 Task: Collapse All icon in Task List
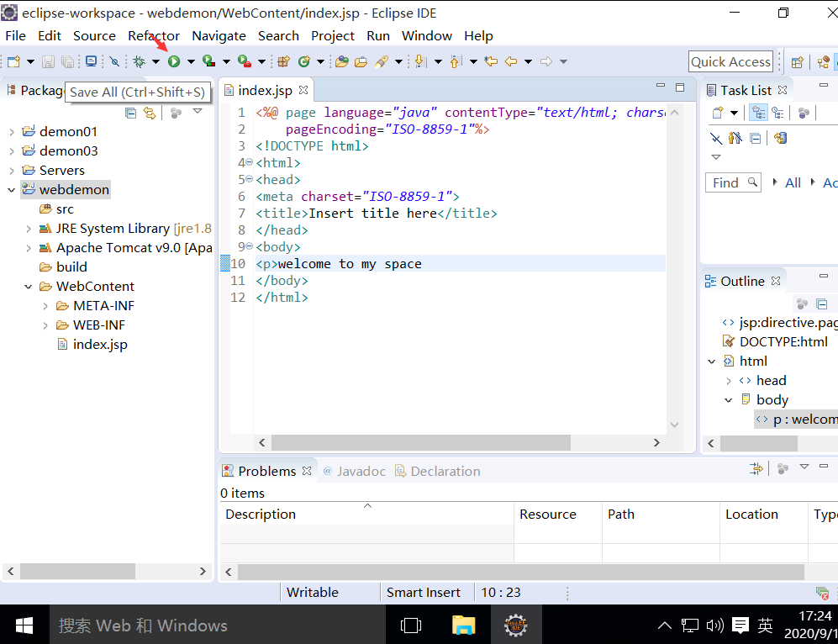pyautogui.click(x=755, y=139)
